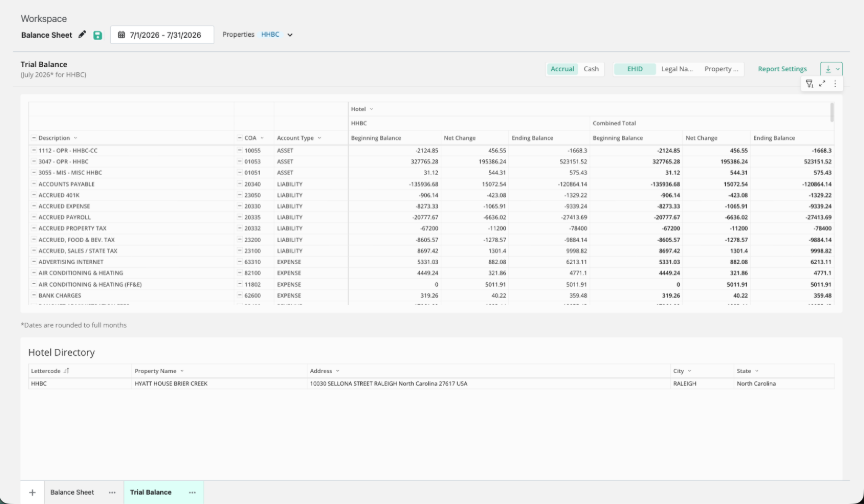Select the Property ... display option

pyautogui.click(x=721, y=69)
